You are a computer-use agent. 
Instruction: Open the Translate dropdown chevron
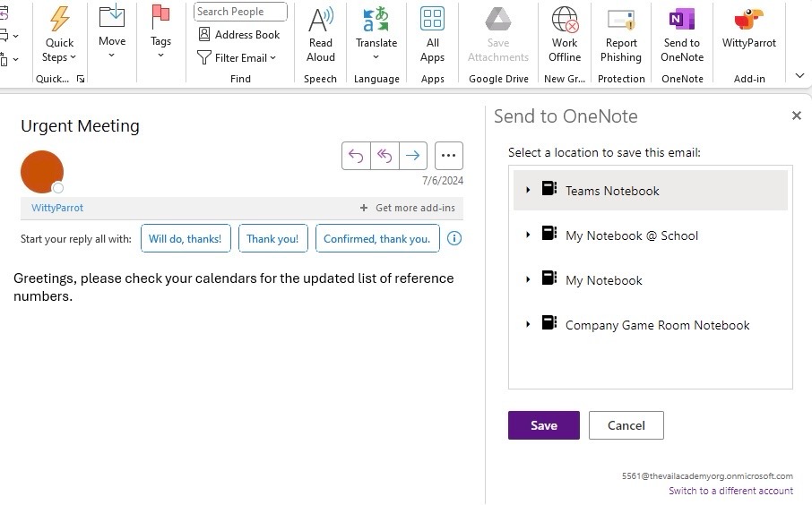(x=376, y=57)
